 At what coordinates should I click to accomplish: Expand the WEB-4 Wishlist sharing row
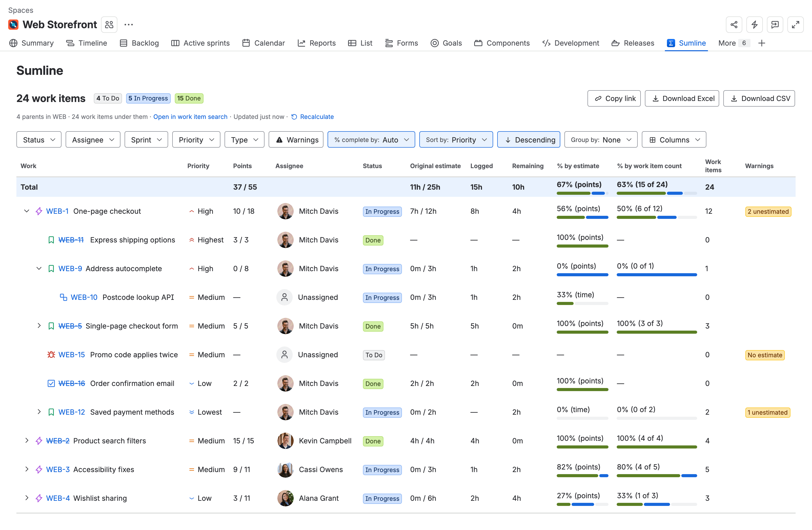point(27,498)
